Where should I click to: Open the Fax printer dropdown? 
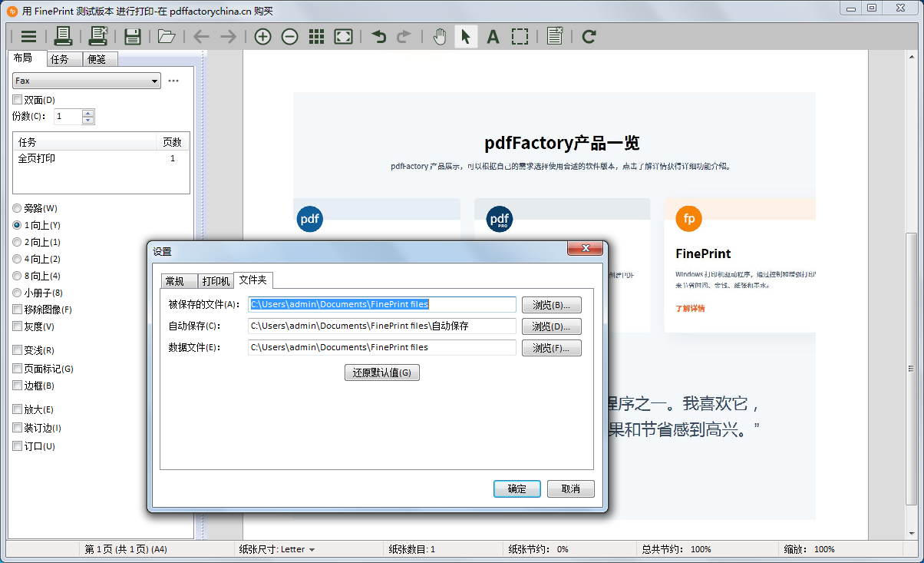point(87,81)
